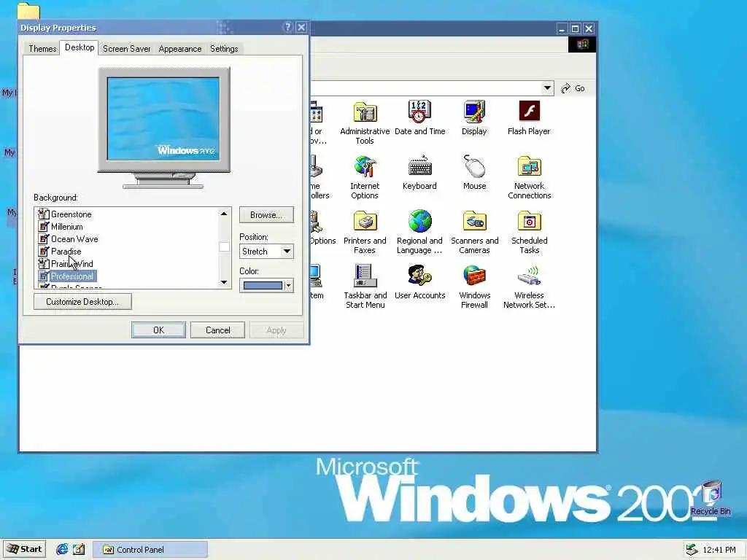Click the Show Desktop quick launch icon
The image size is (747, 560).
click(x=79, y=549)
